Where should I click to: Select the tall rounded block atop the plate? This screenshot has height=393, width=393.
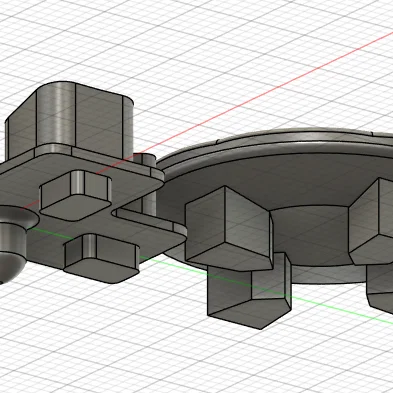click(69, 120)
